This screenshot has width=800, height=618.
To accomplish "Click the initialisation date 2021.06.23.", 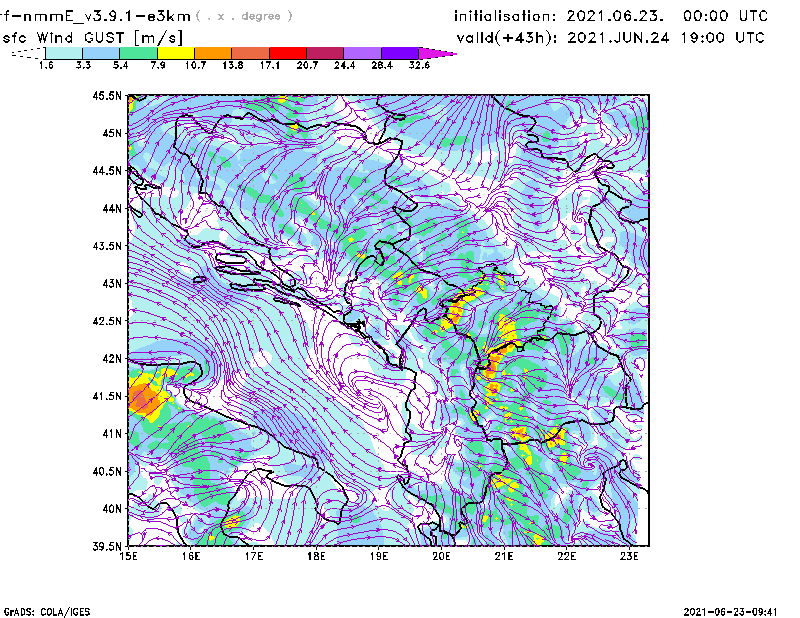I will click(x=615, y=16).
